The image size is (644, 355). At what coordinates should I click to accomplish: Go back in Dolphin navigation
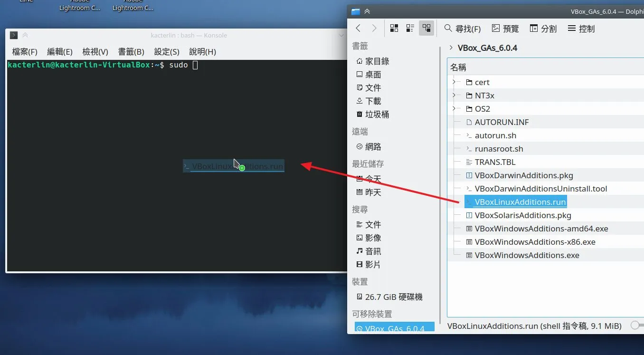[358, 29]
